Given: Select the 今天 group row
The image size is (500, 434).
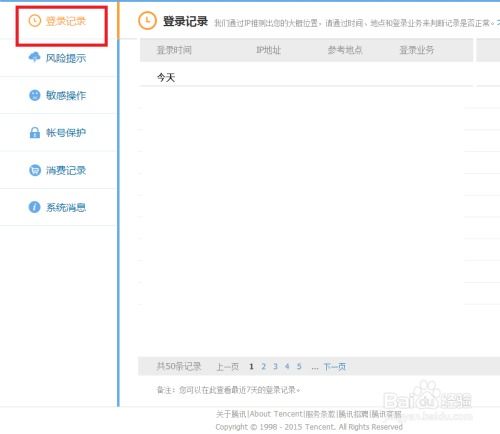Looking at the screenshot, I should pos(306,78).
